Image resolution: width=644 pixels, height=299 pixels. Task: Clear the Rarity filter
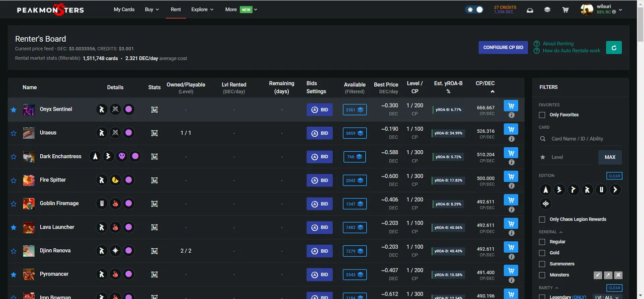[x=615, y=288]
